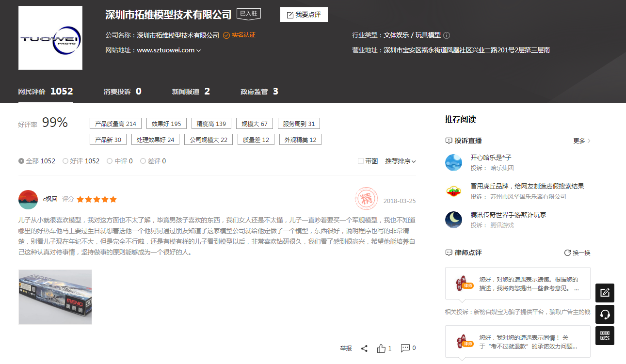Click the 我要点评 button
This screenshot has width=626, height=364.
click(304, 14)
